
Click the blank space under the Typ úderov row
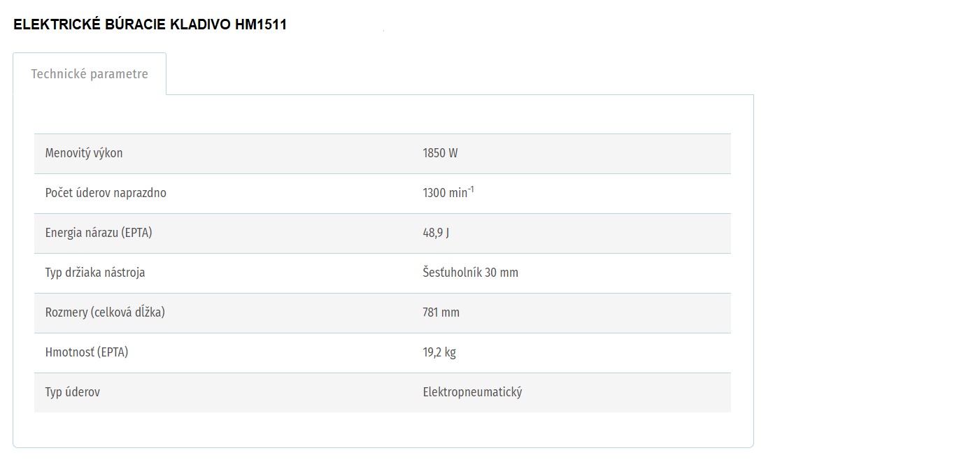tap(383, 429)
